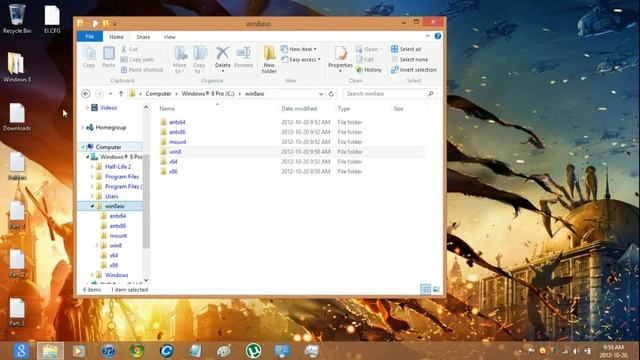The width and height of the screenshot is (640, 360).
Task: Switch to Details view icon in status bar
Action: pos(425,289)
